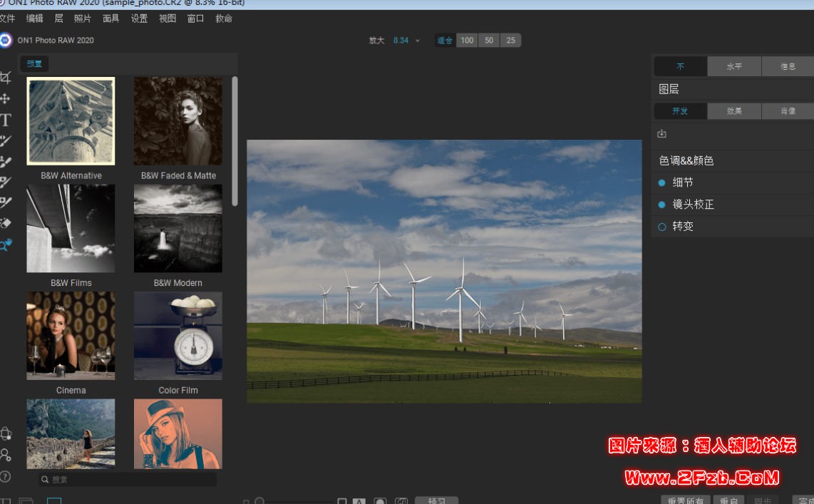Select the Text tool
This screenshot has height=504, width=814.
pyautogui.click(x=5, y=120)
